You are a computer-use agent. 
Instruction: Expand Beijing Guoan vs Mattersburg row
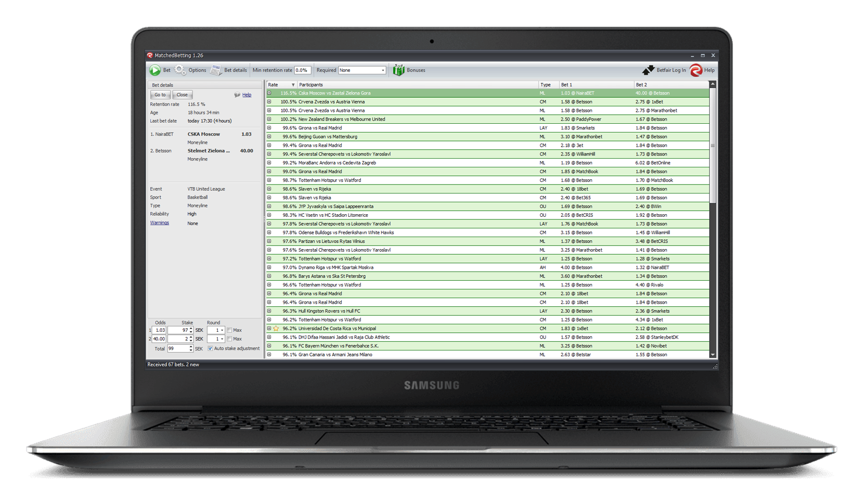269,137
